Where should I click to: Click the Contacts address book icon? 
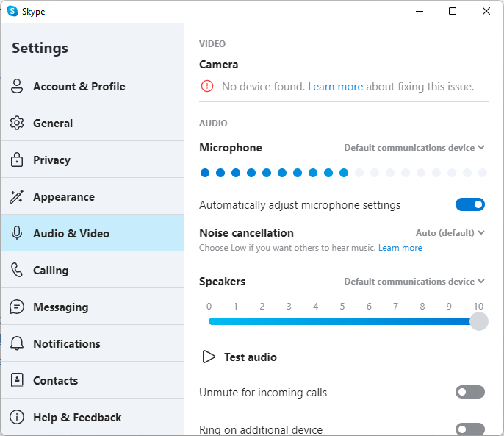click(17, 380)
